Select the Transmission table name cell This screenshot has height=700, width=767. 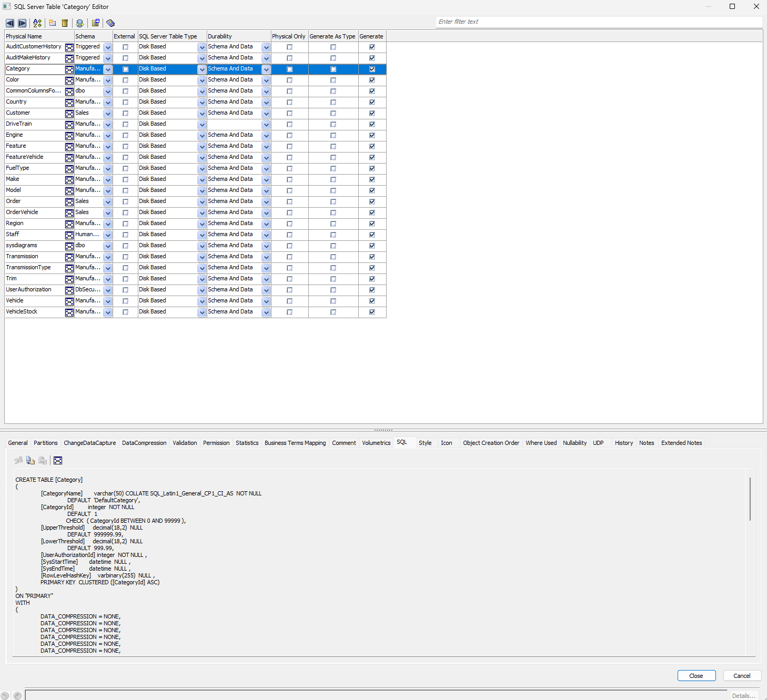pyautogui.click(x=35, y=257)
